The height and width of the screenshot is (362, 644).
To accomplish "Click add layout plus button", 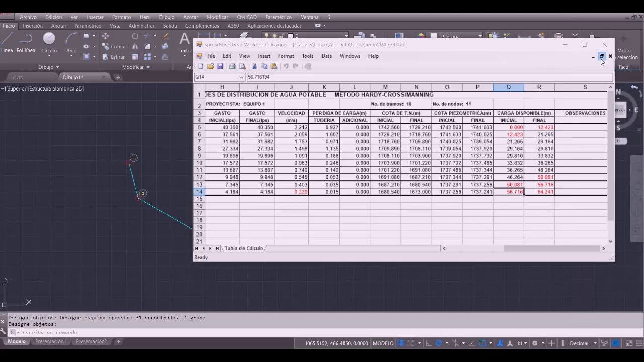I will pos(118,342).
